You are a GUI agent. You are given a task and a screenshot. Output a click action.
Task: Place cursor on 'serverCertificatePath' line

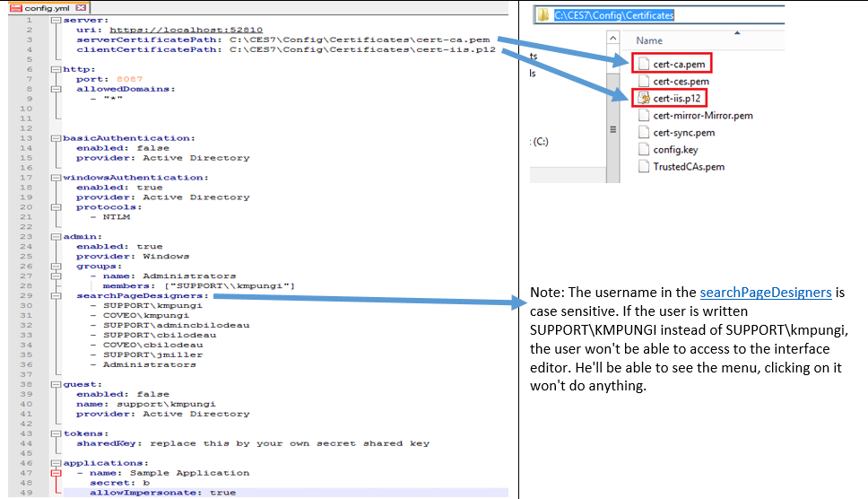pyautogui.click(x=282, y=39)
